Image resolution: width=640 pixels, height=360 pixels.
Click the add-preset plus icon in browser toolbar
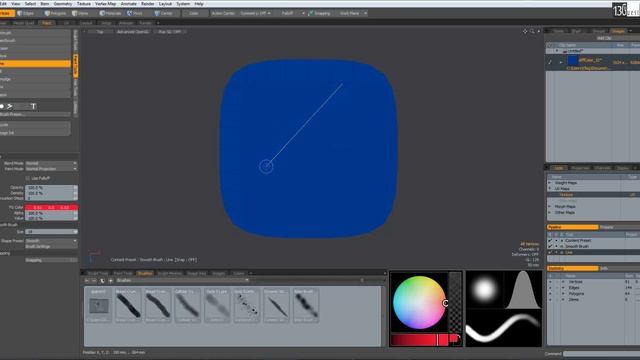click(110, 280)
